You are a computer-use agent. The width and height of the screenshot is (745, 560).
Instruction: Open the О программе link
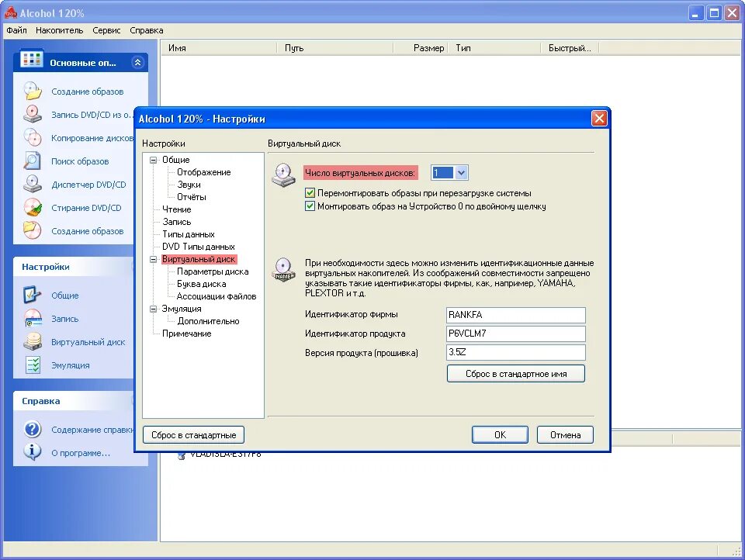click(x=80, y=453)
